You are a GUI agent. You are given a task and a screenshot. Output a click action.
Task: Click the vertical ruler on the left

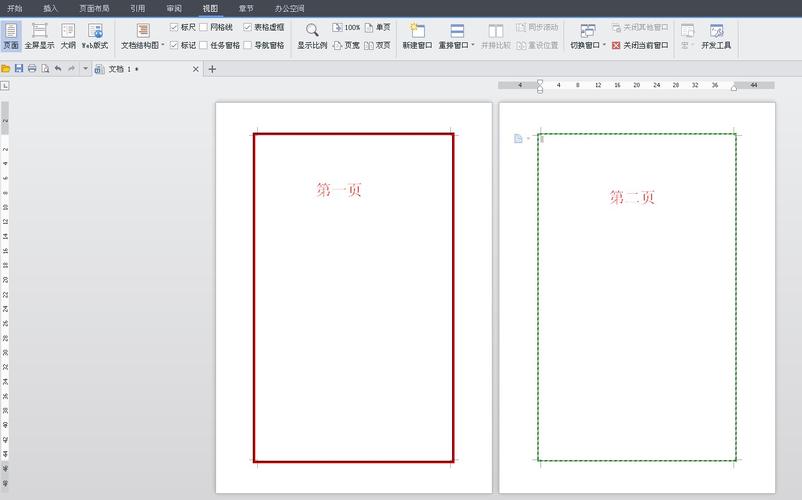(x=5, y=295)
